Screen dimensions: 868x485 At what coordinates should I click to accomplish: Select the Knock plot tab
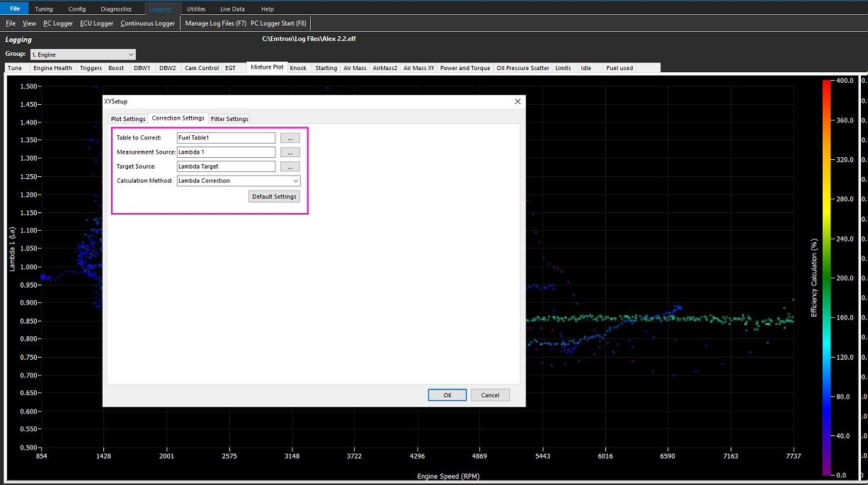tap(298, 68)
